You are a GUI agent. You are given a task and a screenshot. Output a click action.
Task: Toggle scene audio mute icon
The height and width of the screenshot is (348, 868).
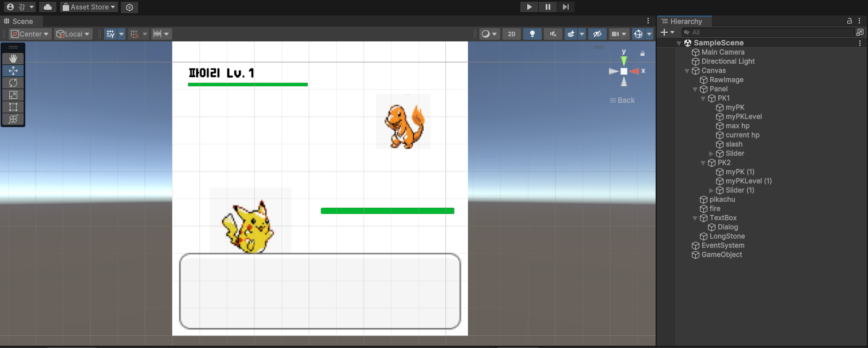coord(553,34)
